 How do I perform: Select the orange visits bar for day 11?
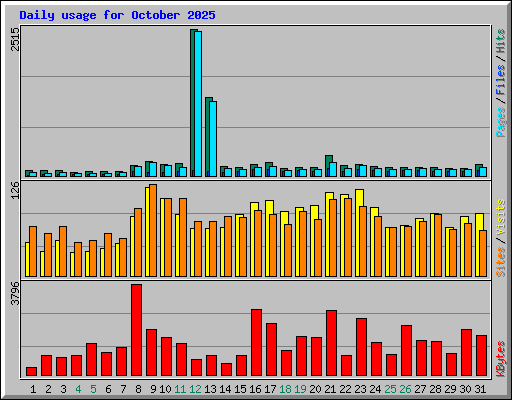(183, 237)
